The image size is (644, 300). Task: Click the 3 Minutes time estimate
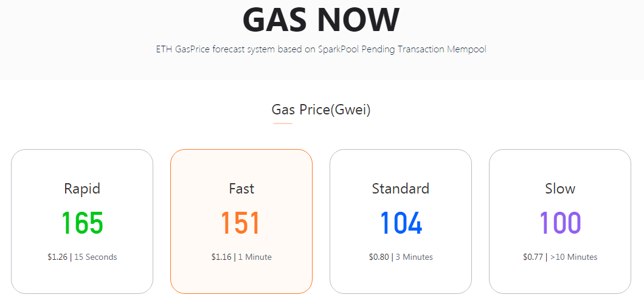[x=414, y=257]
